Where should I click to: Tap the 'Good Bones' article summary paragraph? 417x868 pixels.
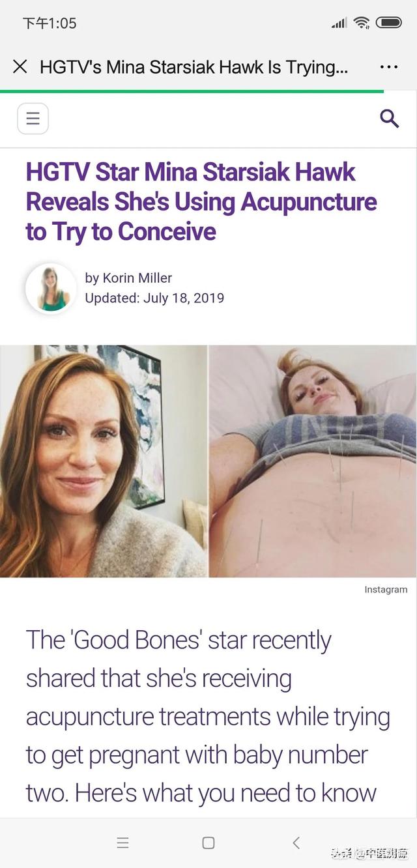click(x=208, y=716)
